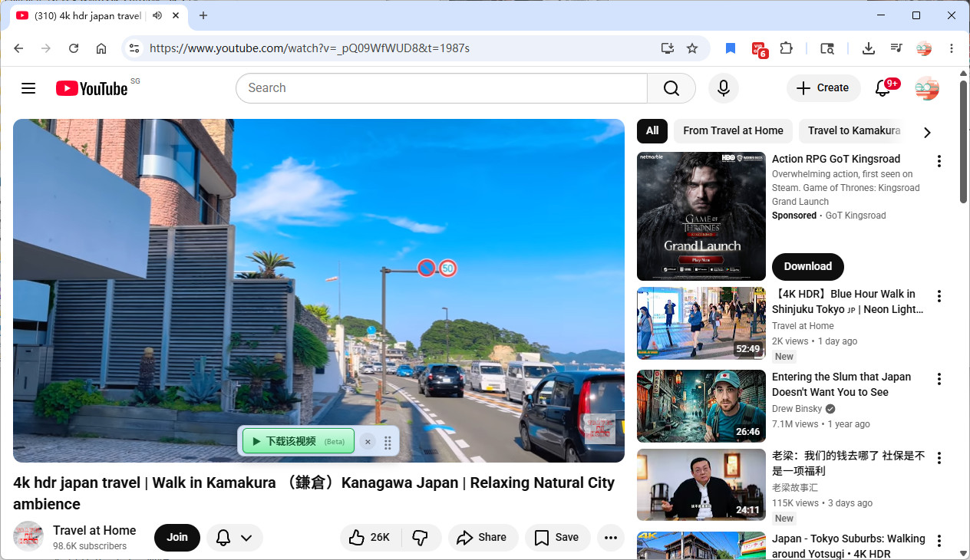
Task: Bookmark this page with the star icon
Action: pyautogui.click(x=692, y=48)
